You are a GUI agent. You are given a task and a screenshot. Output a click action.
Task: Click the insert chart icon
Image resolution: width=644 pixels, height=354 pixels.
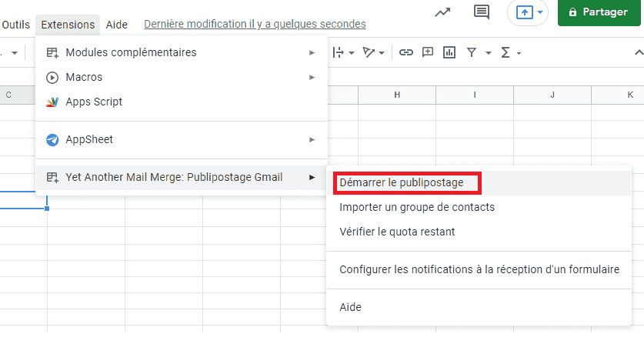point(449,52)
